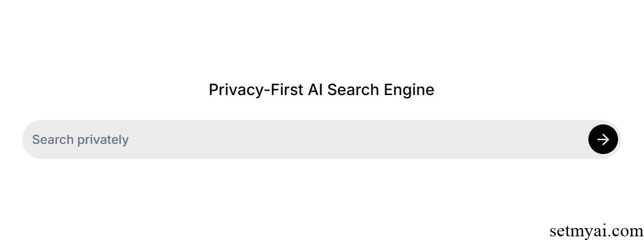644x240 pixels.
Task: Click the word Search in the placeholder
Action: pyautogui.click(x=52, y=139)
